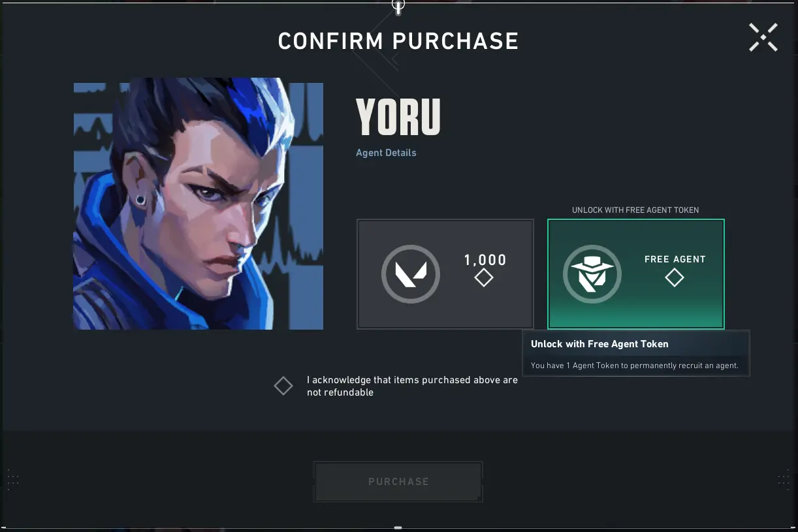798x532 pixels.
Task: Click the YORU agent name heading
Action: [x=398, y=117]
